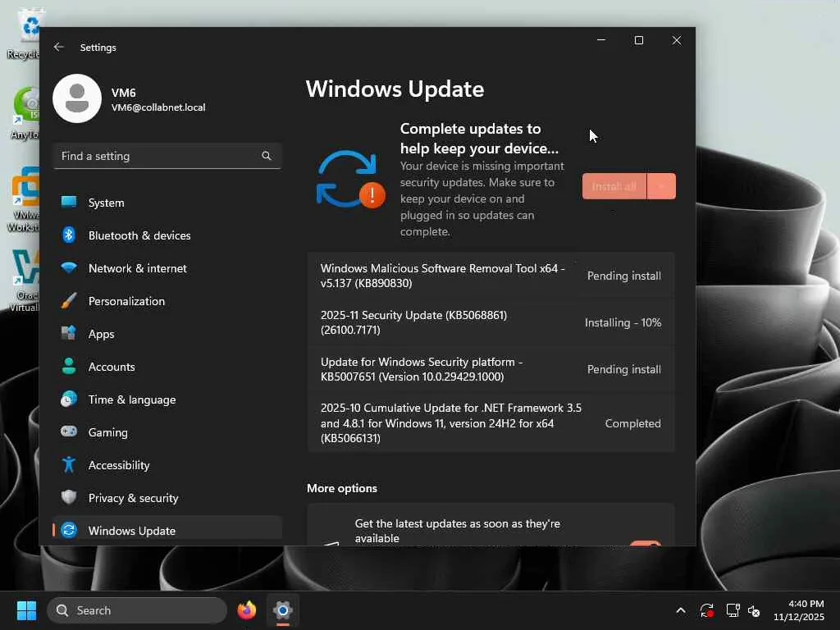The width and height of the screenshot is (840, 630).
Task: Show hidden icons with tray chevron
Action: coord(680,610)
